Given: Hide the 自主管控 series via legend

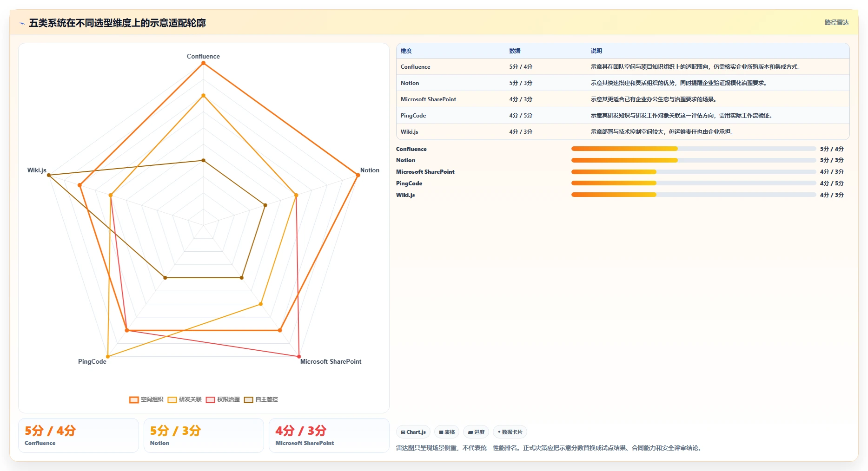Looking at the screenshot, I should click(261, 399).
